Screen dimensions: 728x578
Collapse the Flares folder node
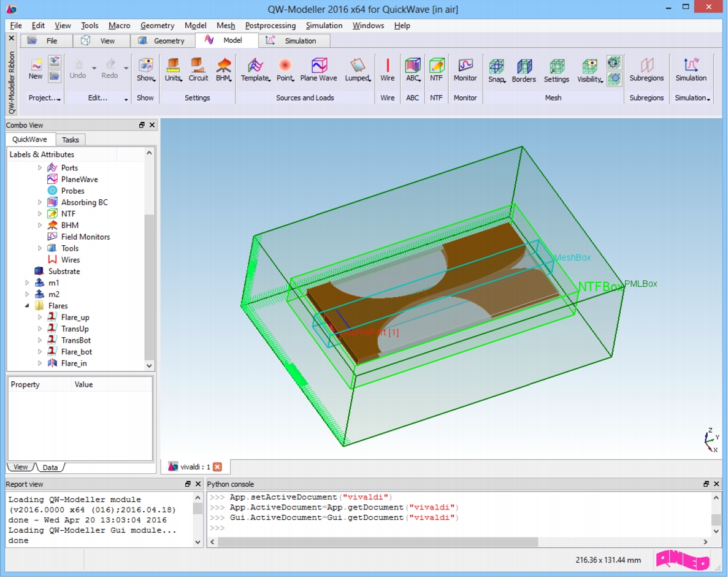pos(27,306)
